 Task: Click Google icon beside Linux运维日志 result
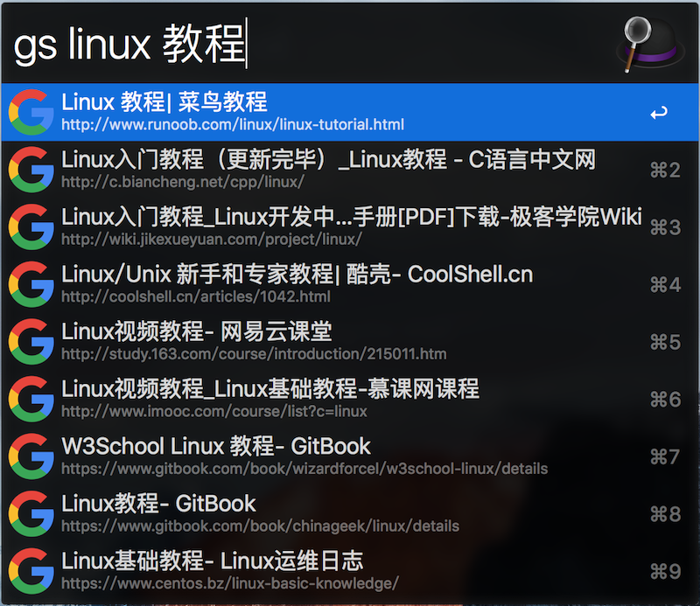coord(30,570)
